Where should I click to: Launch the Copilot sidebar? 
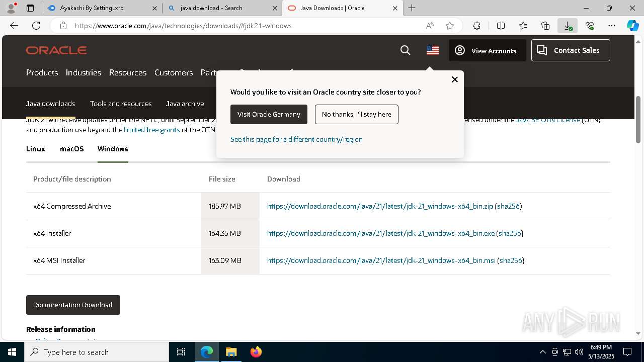(x=633, y=26)
